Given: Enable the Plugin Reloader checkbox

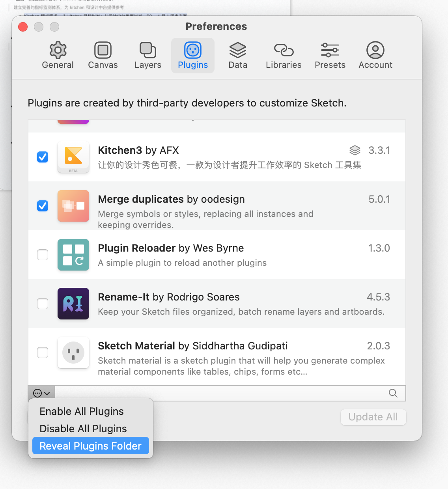Looking at the screenshot, I should (43, 255).
